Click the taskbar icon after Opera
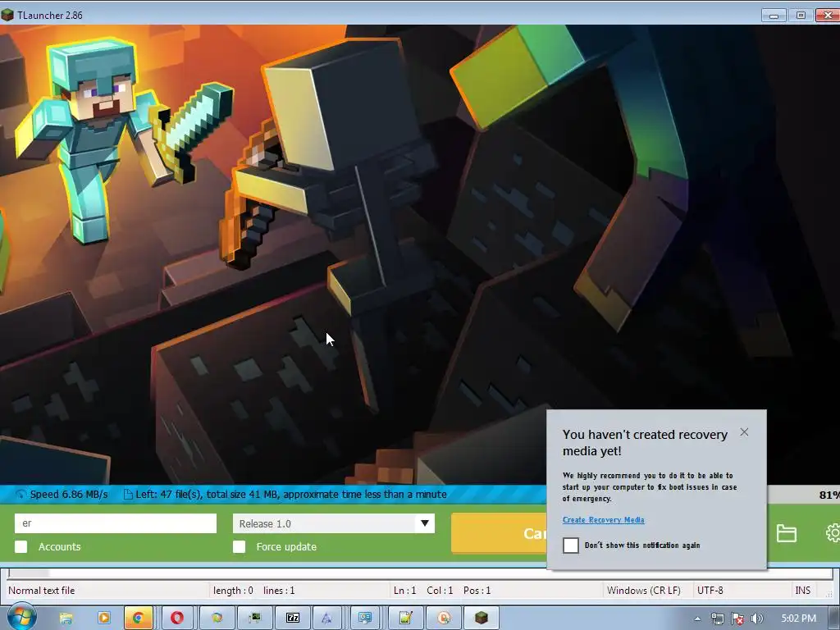The width and height of the screenshot is (840, 630). coord(217,619)
